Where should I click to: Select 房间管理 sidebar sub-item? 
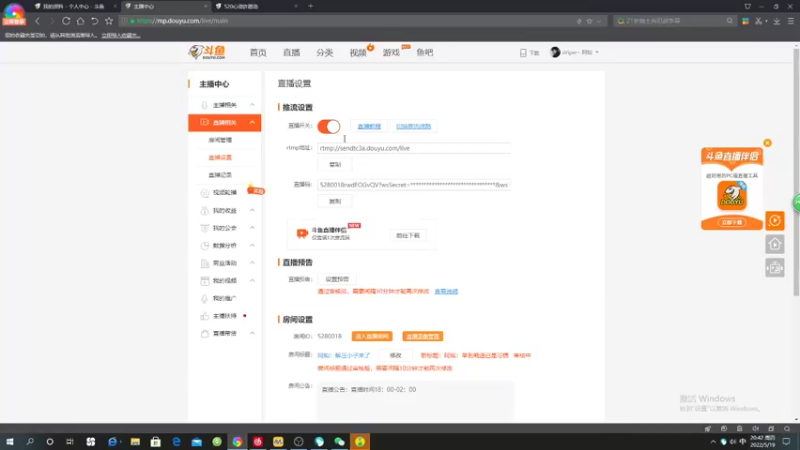pyautogui.click(x=220, y=140)
